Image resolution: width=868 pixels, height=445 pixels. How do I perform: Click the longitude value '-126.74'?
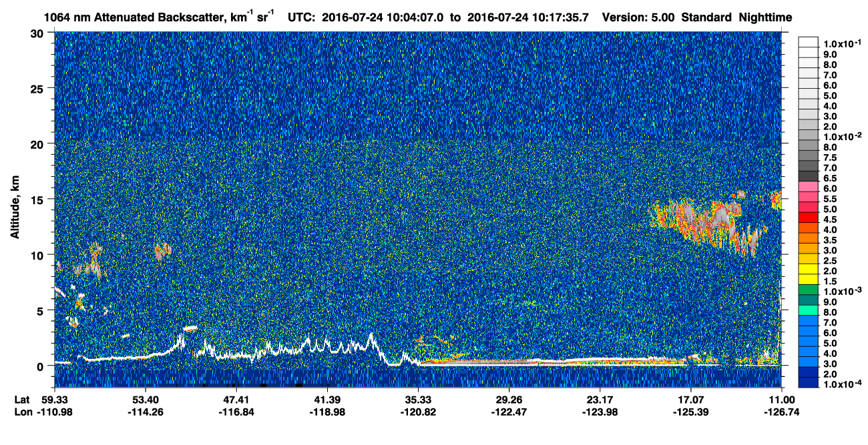pos(781,412)
